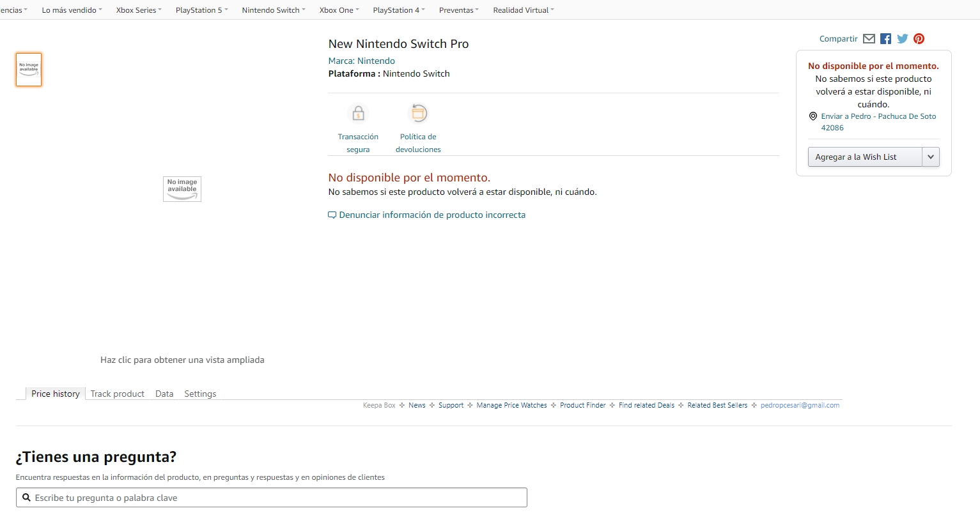
Task: Click the search magnifier in question box
Action: [x=27, y=498]
